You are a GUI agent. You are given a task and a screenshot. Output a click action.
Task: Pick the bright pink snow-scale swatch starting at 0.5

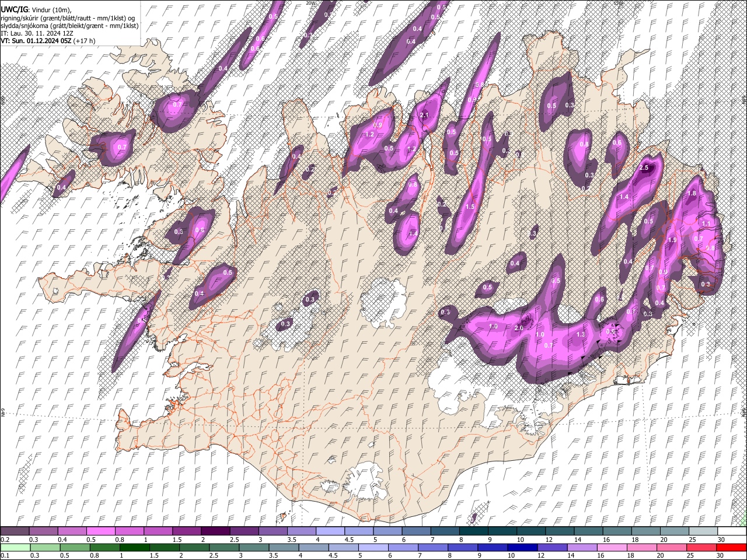[100, 531]
